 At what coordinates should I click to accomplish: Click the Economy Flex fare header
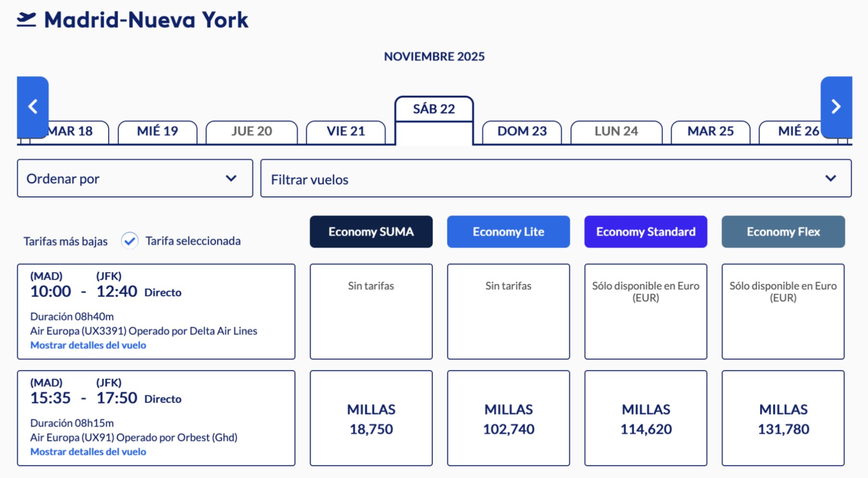(x=783, y=232)
